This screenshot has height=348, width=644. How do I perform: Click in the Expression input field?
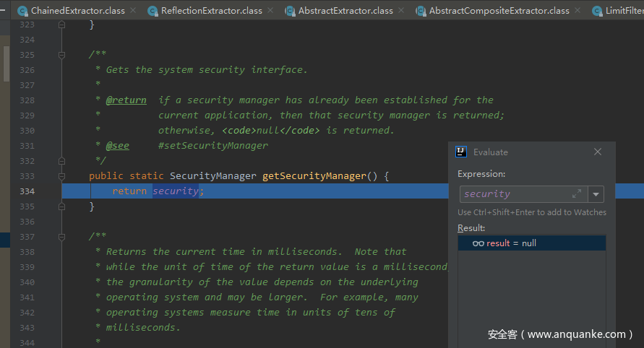click(x=513, y=193)
